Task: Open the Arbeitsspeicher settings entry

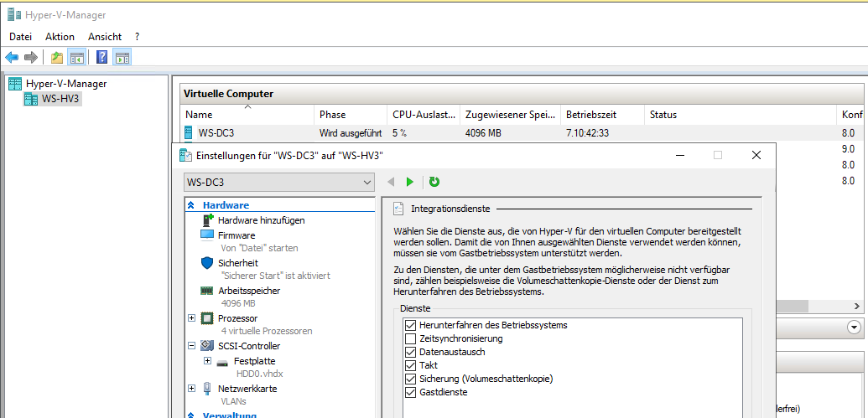Action: pos(249,291)
